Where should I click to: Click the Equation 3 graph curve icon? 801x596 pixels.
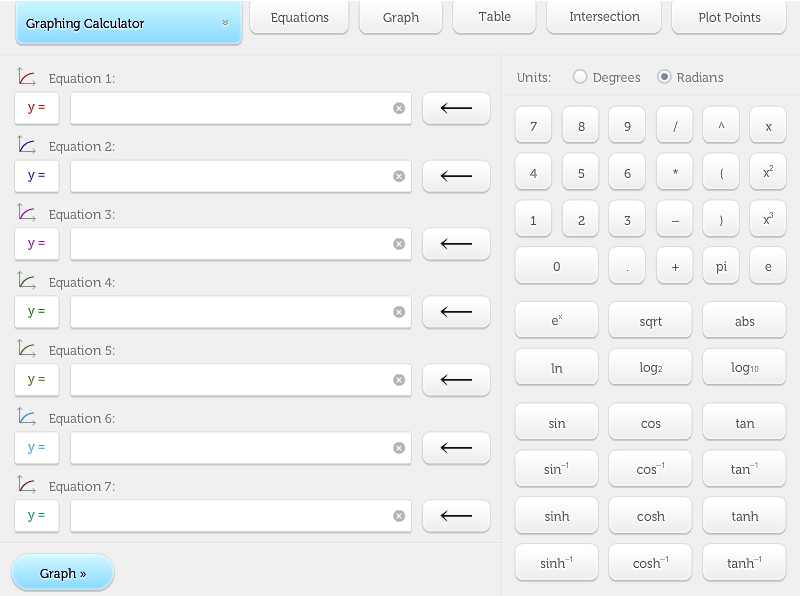(x=27, y=213)
